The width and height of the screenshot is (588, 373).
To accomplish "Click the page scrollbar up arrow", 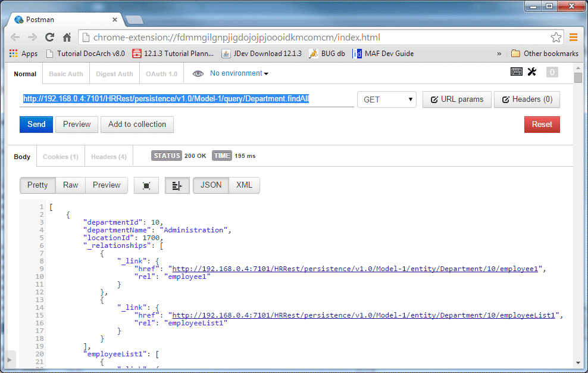I will tap(578, 68).
